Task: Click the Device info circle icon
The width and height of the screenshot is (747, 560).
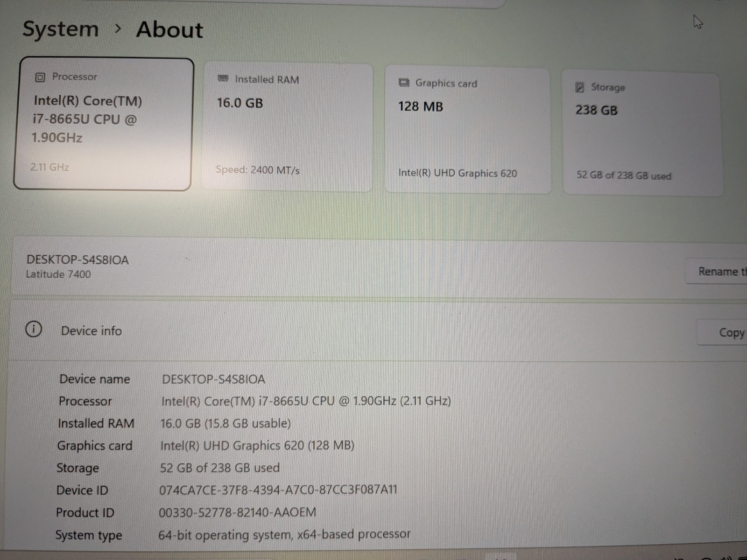Action: tap(34, 329)
